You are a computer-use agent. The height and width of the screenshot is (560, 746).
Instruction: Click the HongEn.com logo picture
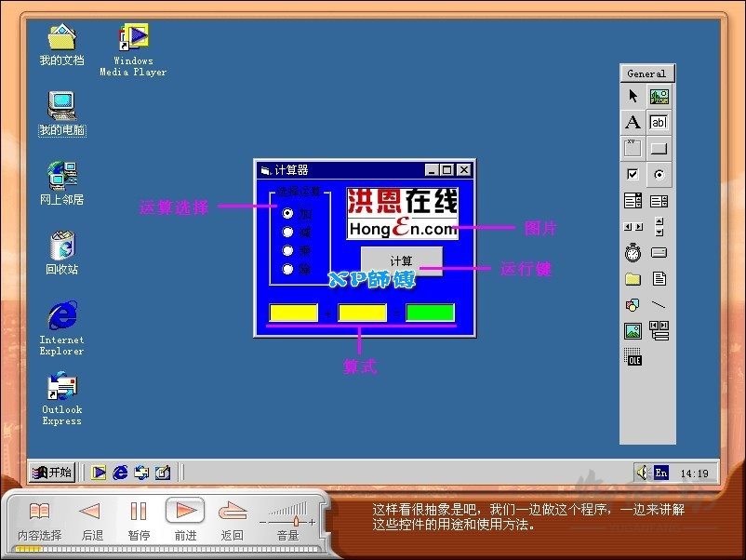coord(402,213)
